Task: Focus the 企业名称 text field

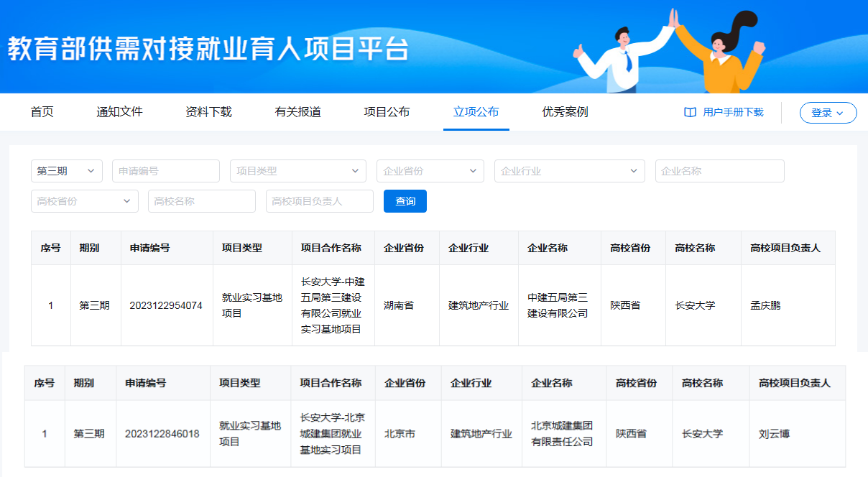Action: point(719,171)
